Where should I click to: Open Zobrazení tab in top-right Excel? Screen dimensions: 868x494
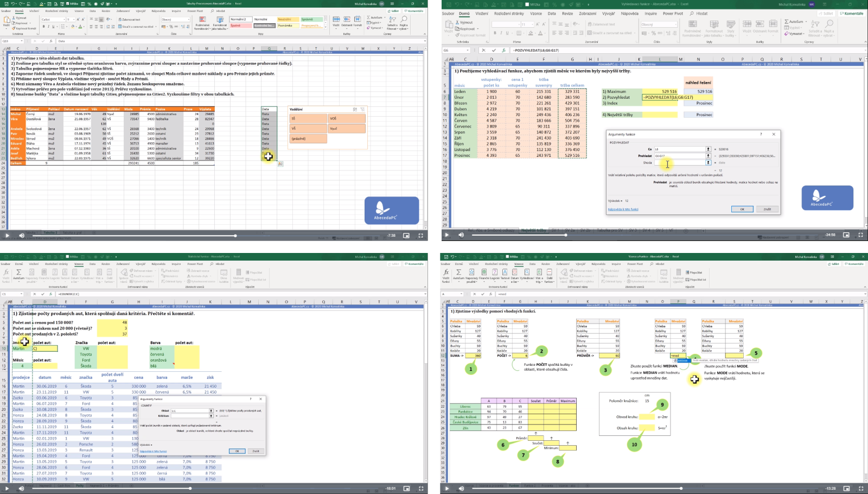coord(588,14)
